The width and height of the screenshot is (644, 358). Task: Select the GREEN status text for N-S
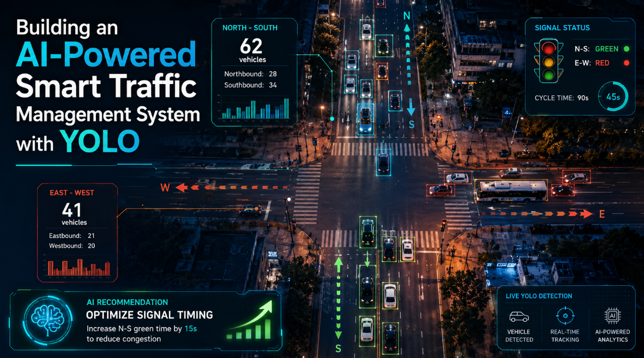pyautogui.click(x=607, y=49)
